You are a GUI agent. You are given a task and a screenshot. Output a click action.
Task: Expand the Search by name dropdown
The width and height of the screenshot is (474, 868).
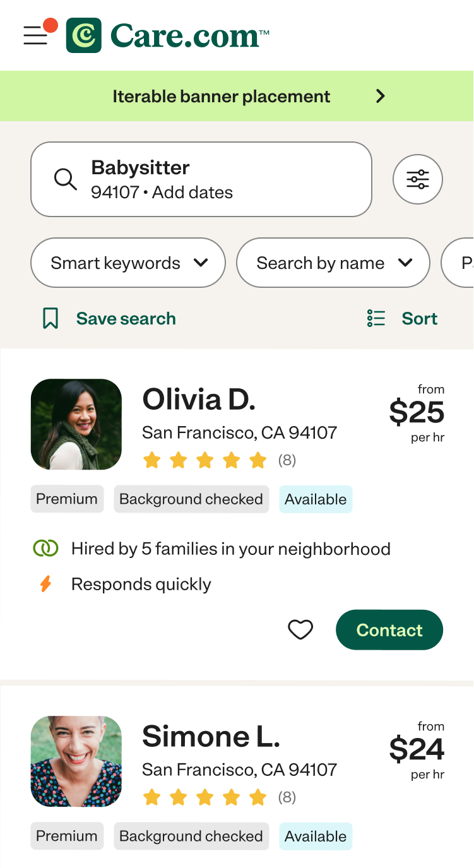click(333, 263)
